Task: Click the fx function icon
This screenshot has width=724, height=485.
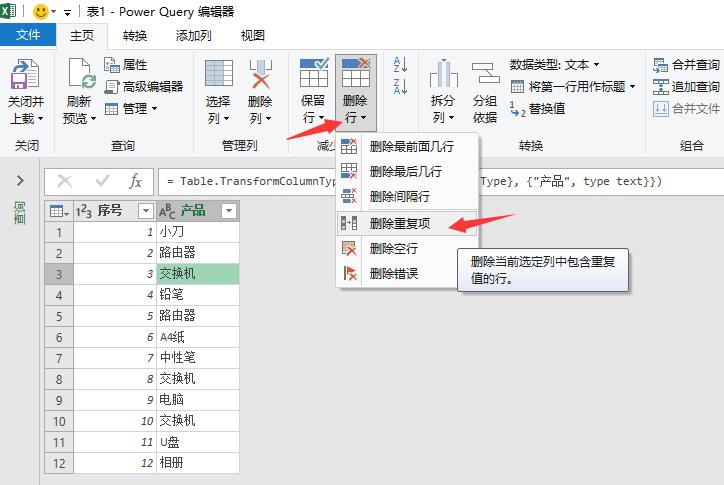Action: click(x=135, y=182)
